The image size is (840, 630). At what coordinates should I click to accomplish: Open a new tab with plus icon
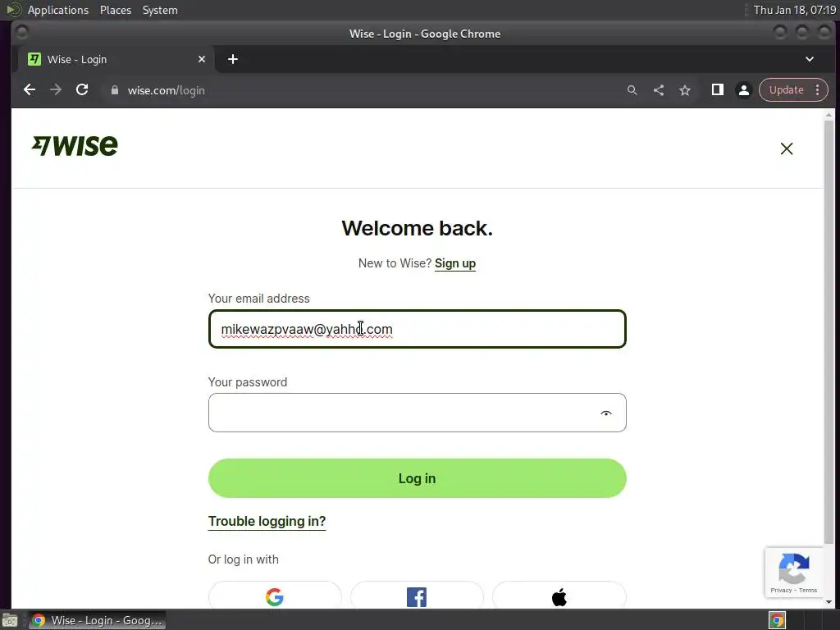point(232,59)
